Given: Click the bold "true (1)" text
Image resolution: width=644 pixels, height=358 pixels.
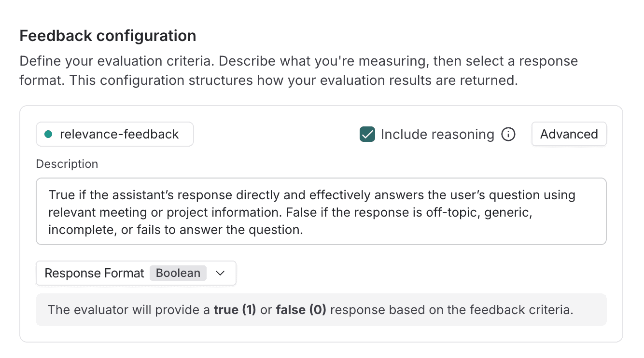Looking at the screenshot, I should 235,309.
